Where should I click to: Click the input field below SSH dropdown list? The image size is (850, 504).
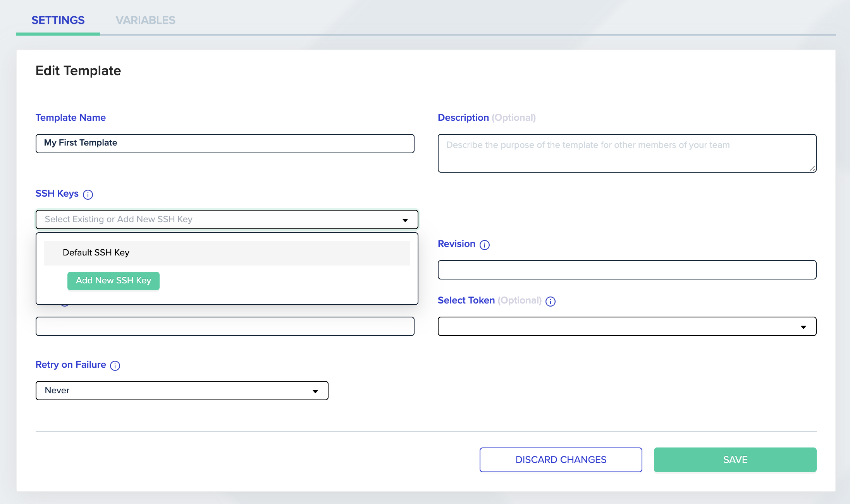(x=225, y=326)
